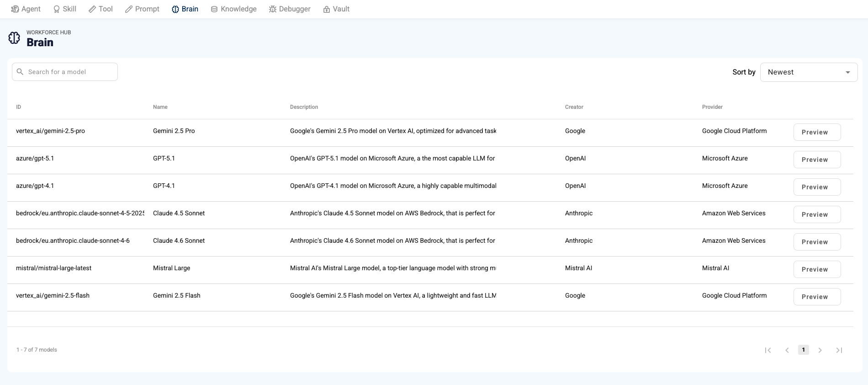Open the Tool tab
The height and width of the screenshot is (385, 868).
(x=101, y=9)
